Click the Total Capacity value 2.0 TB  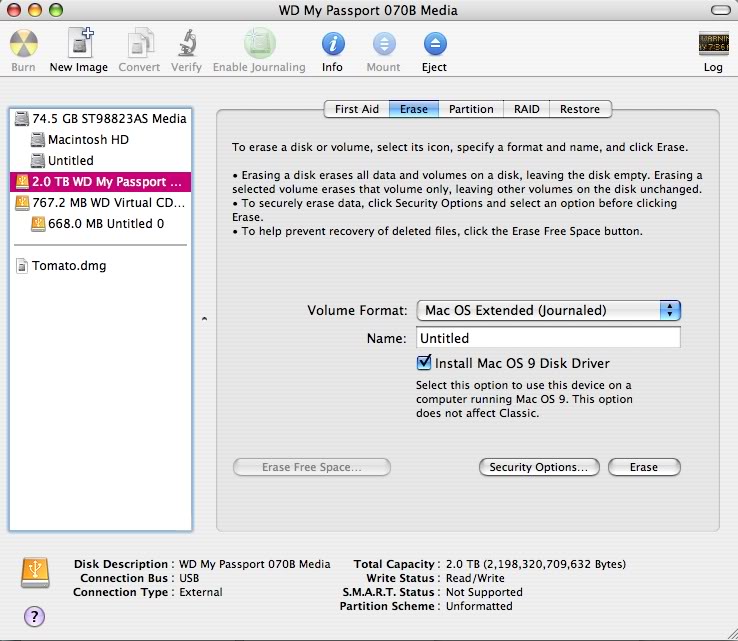(536, 564)
